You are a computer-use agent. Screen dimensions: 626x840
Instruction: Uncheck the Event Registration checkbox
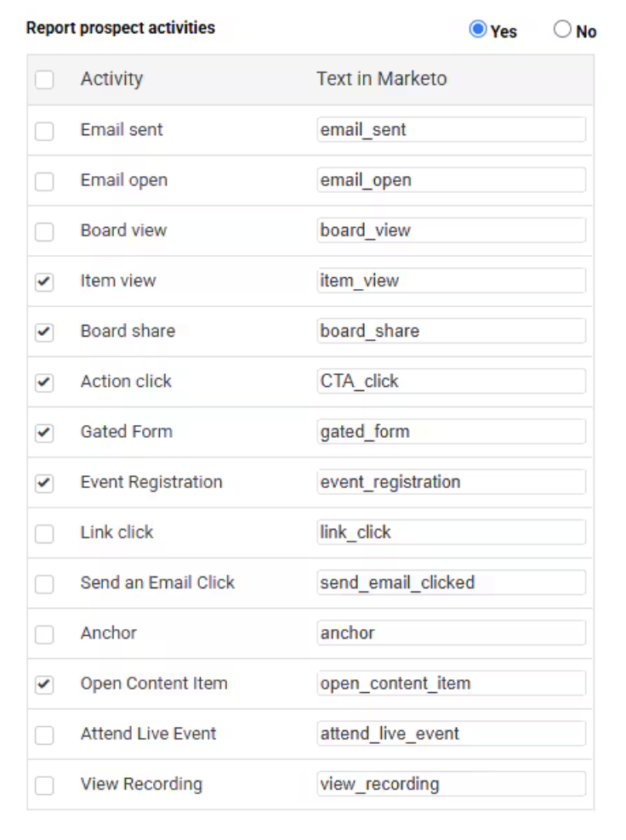[x=44, y=483]
